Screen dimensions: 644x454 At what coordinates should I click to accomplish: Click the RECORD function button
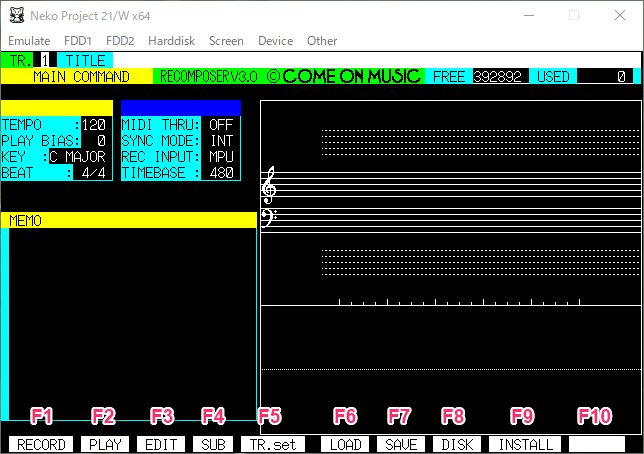[x=41, y=445]
